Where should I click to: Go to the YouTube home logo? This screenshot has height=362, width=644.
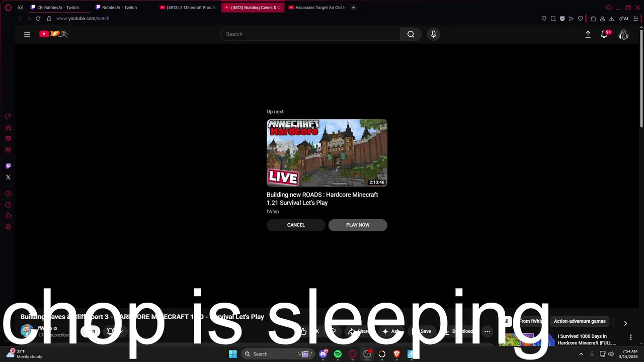pos(54,34)
